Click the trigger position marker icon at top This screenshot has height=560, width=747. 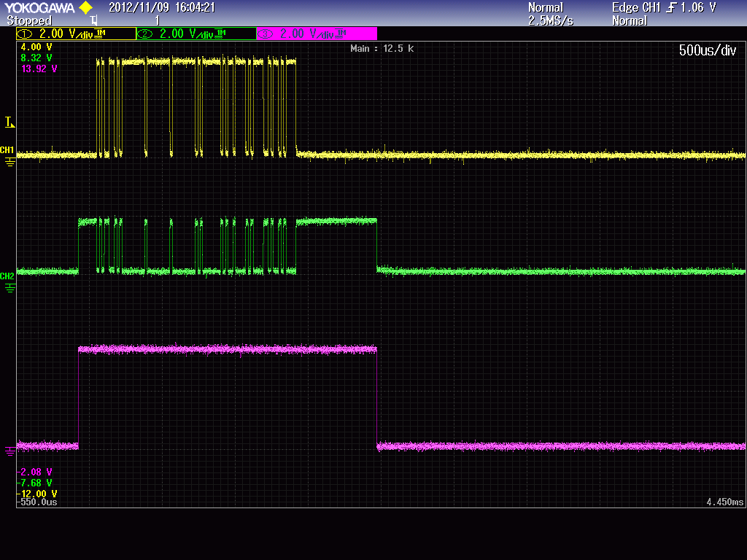(94, 20)
